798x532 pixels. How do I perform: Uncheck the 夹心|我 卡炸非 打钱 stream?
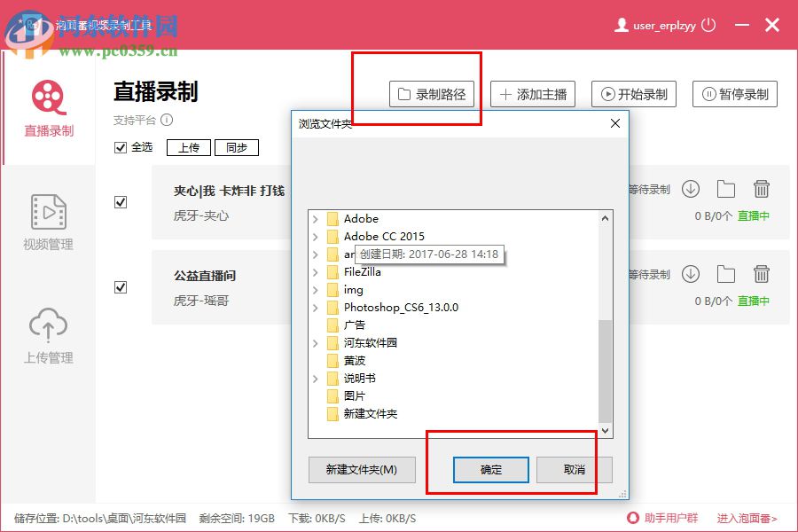tap(121, 201)
